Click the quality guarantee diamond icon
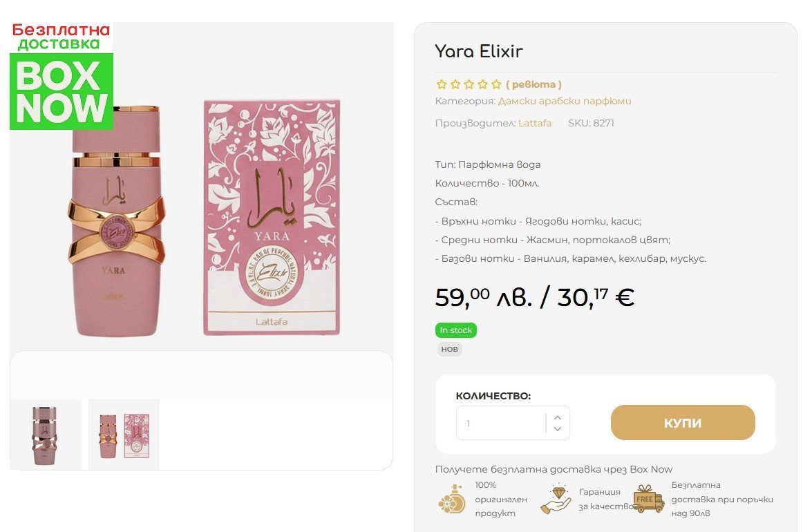This screenshot has width=803, height=532. (555, 499)
